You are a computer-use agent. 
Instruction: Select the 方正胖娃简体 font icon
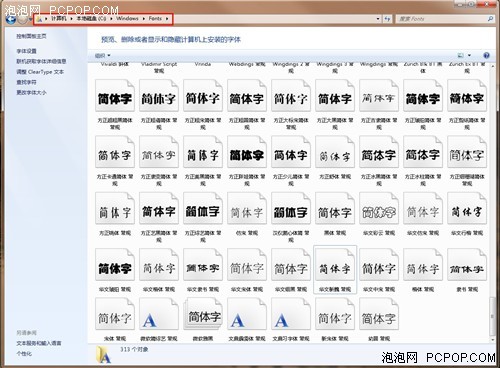click(247, 152)
